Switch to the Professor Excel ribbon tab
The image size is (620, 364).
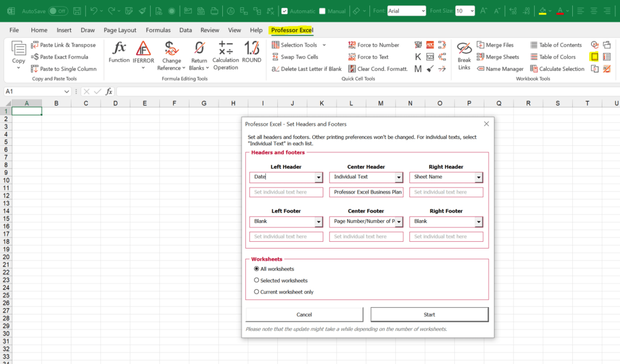pyautogui.click(x=291, y=30)
